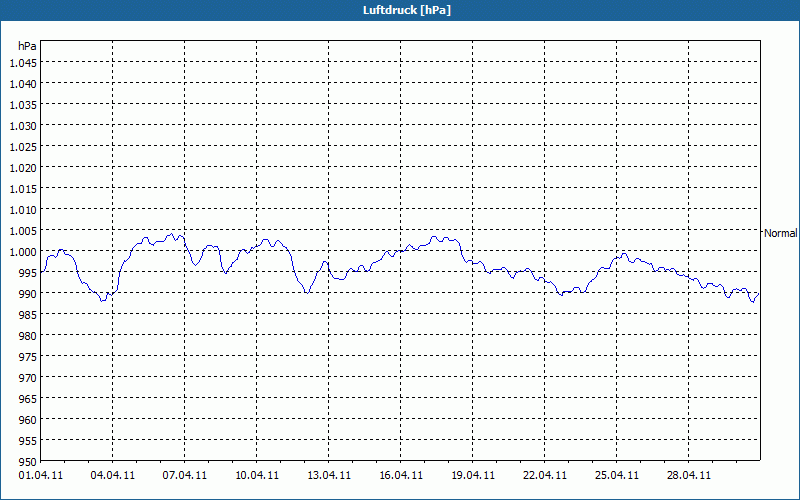Click the 16.04.11 date label
Screen dimensions: 800x500
click(401, 476)
